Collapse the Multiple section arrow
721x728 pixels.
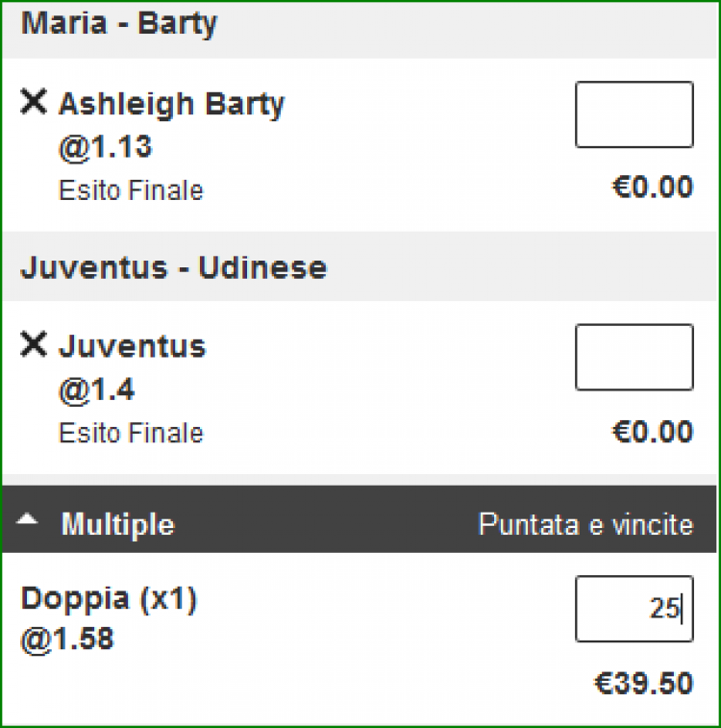29,520
